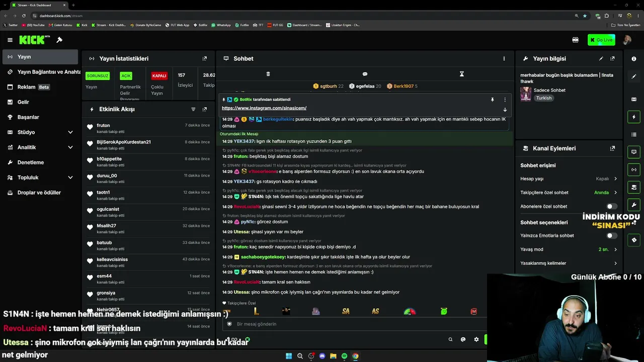The width and height of the screenshot is (644, 362).
Task: Open Hesap yaşı setting options
Action: [569, 178]
